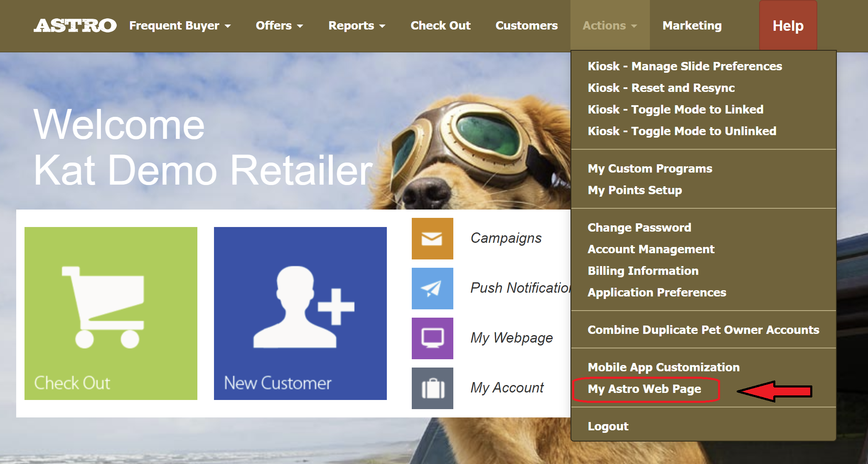Click the My Webpage monitor icon
The width and height of the screenshot is (868, 464).
(x=432, y=338)
